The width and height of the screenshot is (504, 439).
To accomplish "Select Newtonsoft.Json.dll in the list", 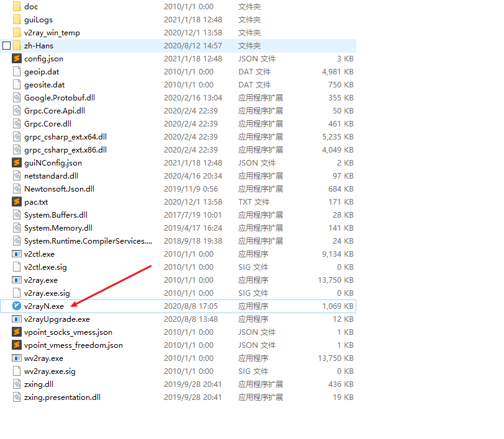I will pyautogui.click(x=59, y=188).
